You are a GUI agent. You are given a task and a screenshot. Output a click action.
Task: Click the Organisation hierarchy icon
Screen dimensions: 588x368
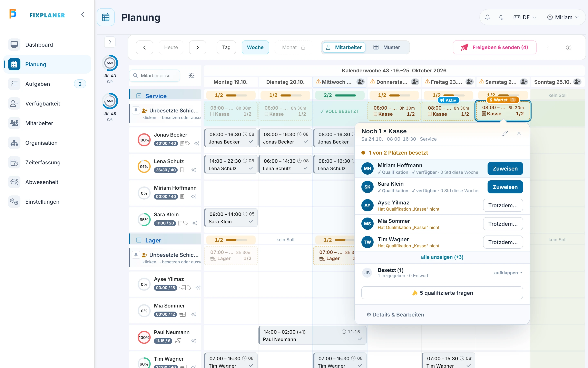[x=14, y=143]
